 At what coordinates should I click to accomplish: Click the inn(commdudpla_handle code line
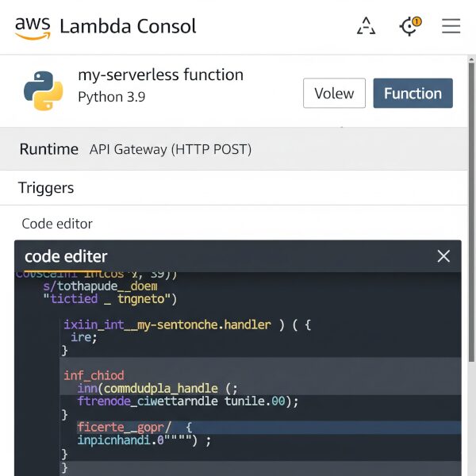coord(157,388)
